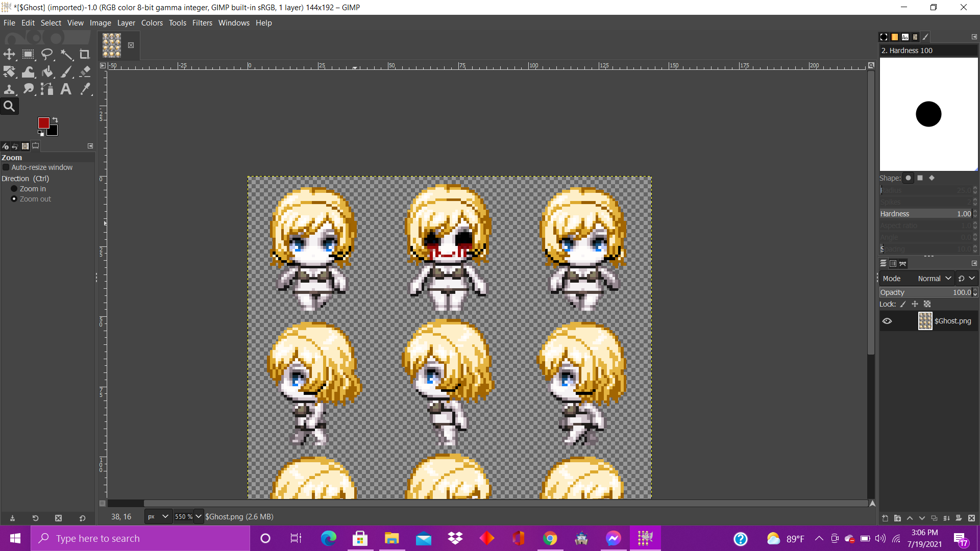This screenshot has height=551, width=980.
Task: Enable Auto-resize window checkbox
Action: [6, 167]
